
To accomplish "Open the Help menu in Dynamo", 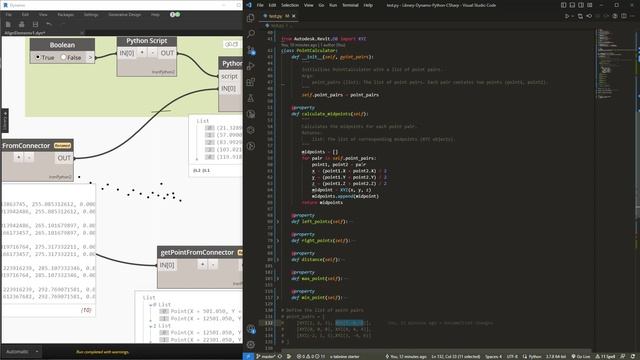I will point(155,14).
